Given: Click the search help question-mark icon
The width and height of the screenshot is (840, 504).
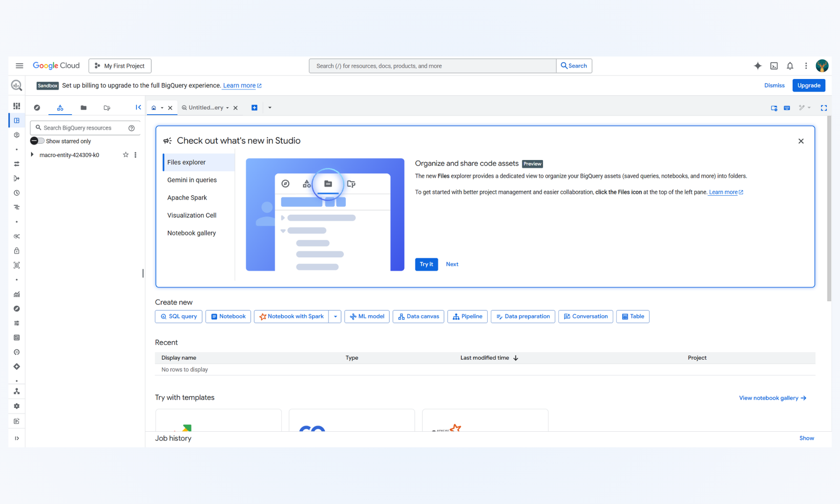Looking at the screenshot, I should point(131,128).
